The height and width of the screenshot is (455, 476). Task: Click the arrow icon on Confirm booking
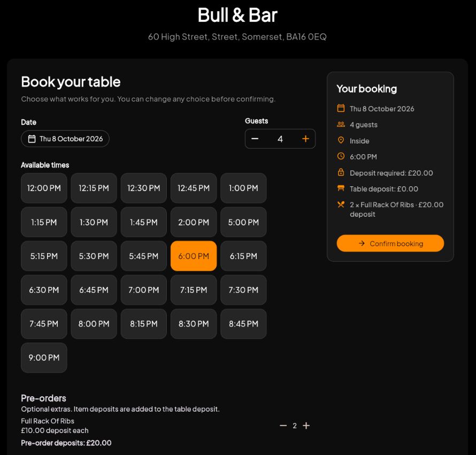[362, 244]
